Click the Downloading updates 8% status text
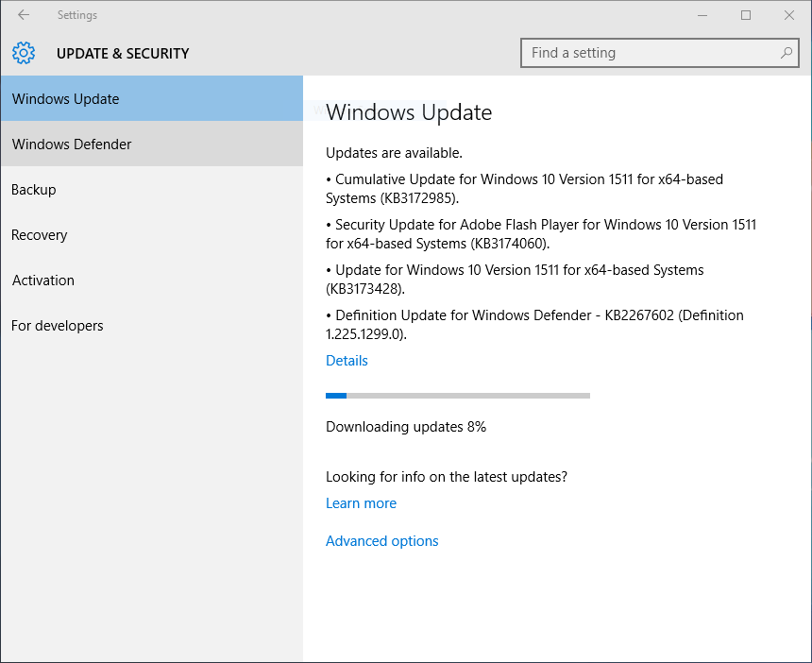Viewport: 812px width, 663px height. click(x=406, y=427)
